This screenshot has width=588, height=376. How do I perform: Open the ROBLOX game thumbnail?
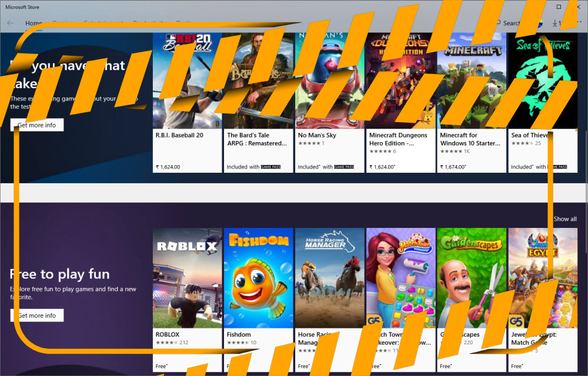pos(187,278)
